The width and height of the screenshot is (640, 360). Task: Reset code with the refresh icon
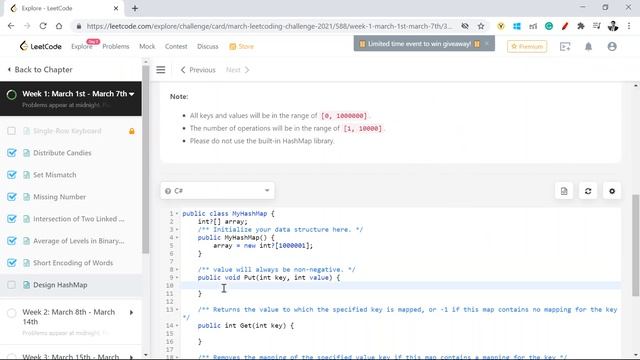point(588,191)
